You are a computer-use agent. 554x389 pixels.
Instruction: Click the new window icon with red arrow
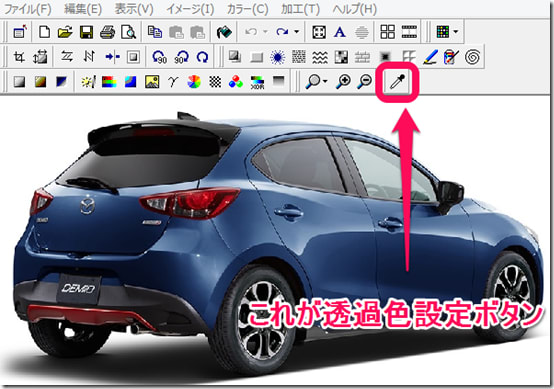pos(20,32)
